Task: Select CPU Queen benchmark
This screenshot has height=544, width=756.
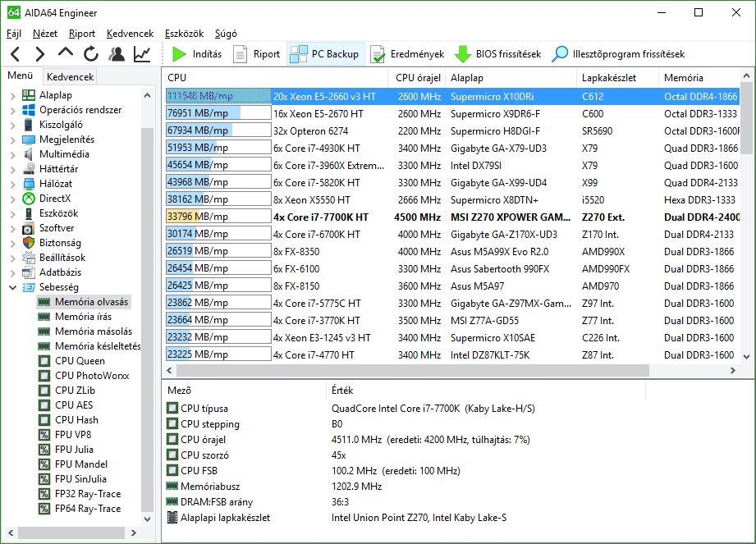Action: click(80, 361)
